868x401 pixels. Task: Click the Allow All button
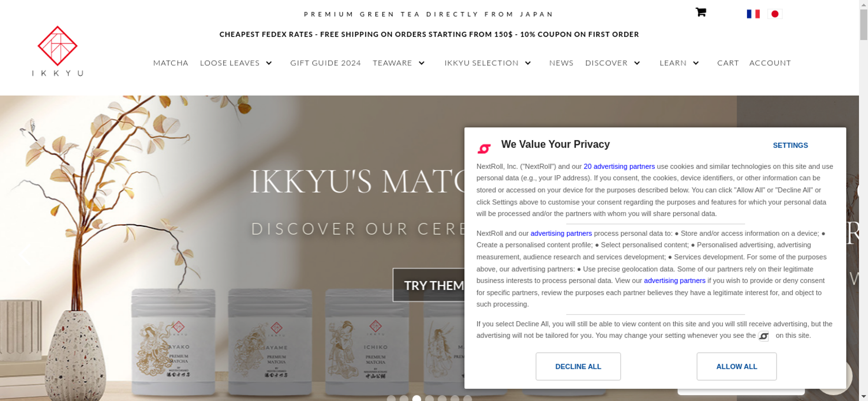point(736,367)
